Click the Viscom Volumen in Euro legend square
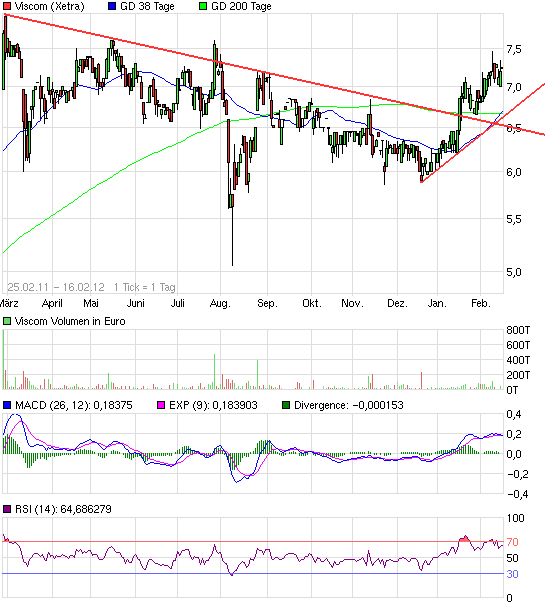Viewport: 545px width, 606px height. pyautogui.click(x=7, y=321)
